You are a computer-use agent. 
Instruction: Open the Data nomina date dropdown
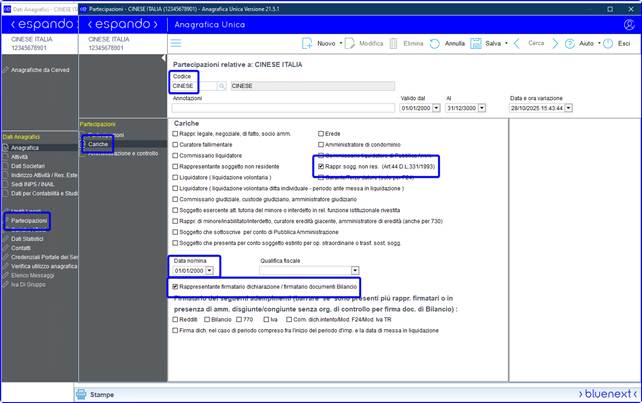pos(209,271)
